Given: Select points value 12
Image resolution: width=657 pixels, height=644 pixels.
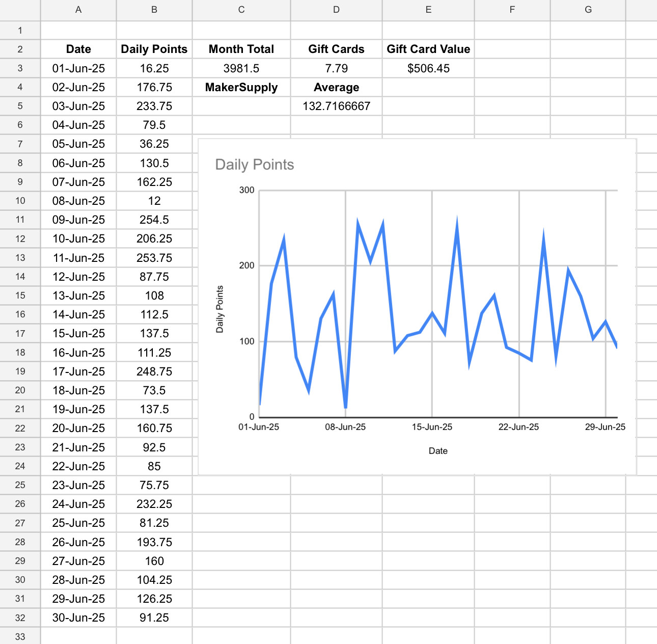Looking at the screenshot, I should [x=154, y=201].
